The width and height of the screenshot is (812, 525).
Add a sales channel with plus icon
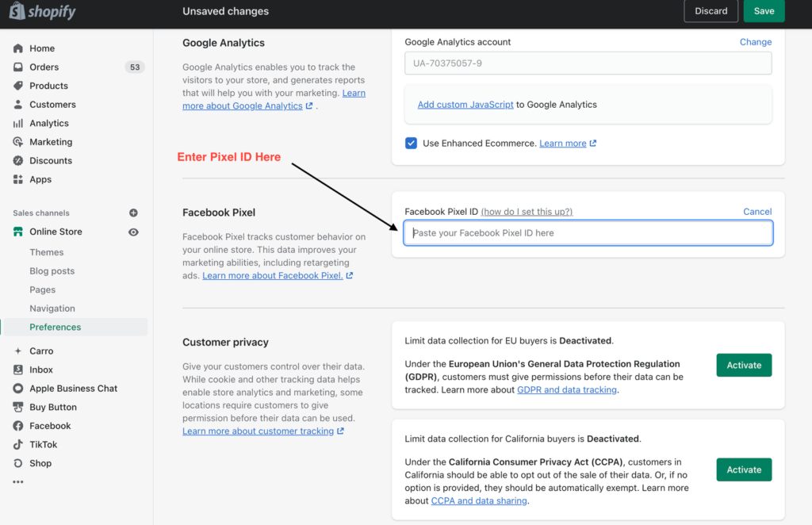[x=133, y=213]
